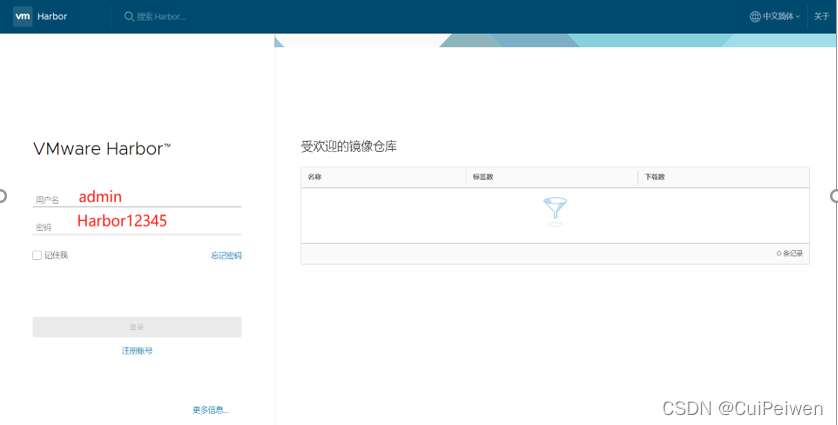Open the 忘记密码 link
The width and height of the screenshot is (838, 425).
[226, 256]
